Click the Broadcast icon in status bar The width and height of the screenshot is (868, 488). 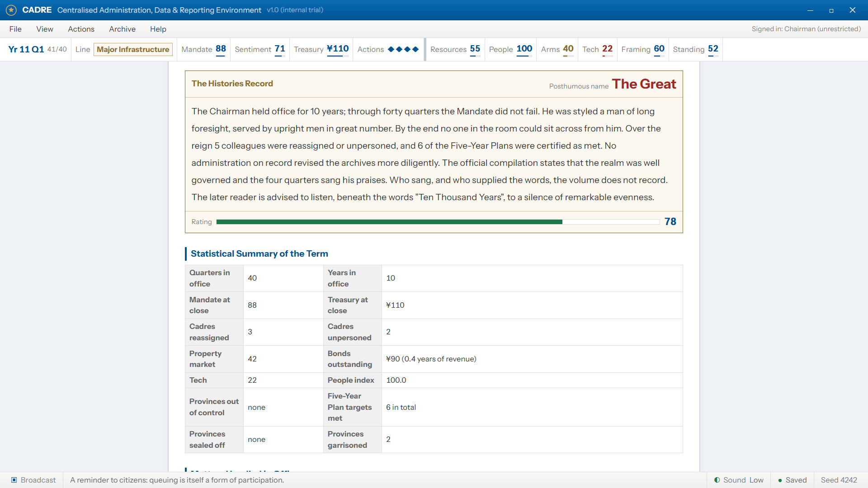coord(14,480)
